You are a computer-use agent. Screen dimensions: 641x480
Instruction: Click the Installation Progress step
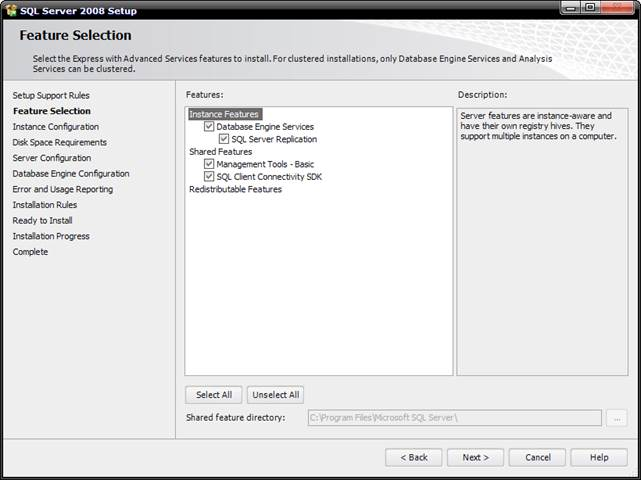51,236
